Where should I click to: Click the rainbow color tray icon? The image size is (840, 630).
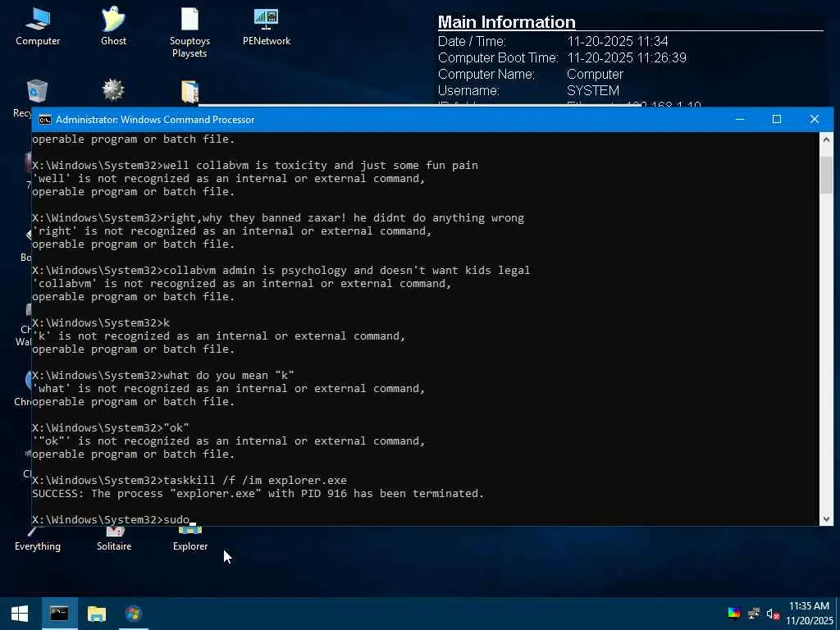[734, 614]
